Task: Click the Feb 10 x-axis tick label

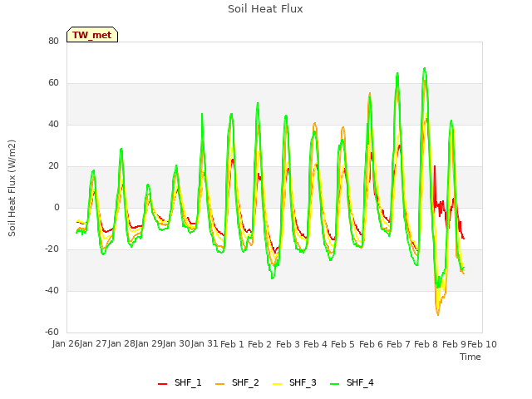Action: (x=482, y=344)
